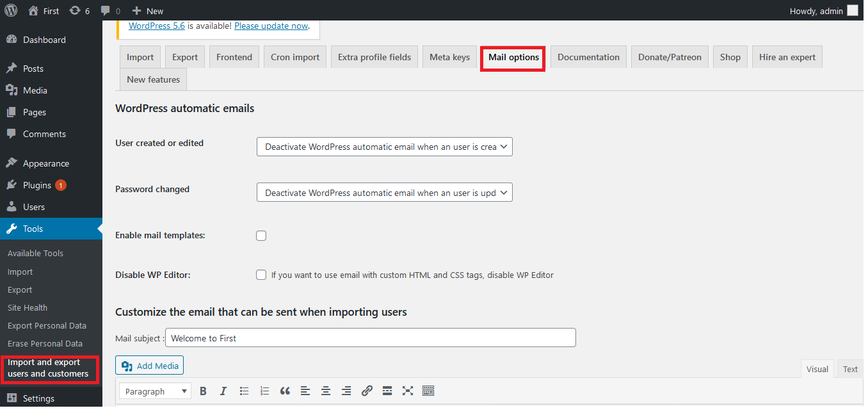Open the User created or edited dropdown

click(x=384, y=147)
